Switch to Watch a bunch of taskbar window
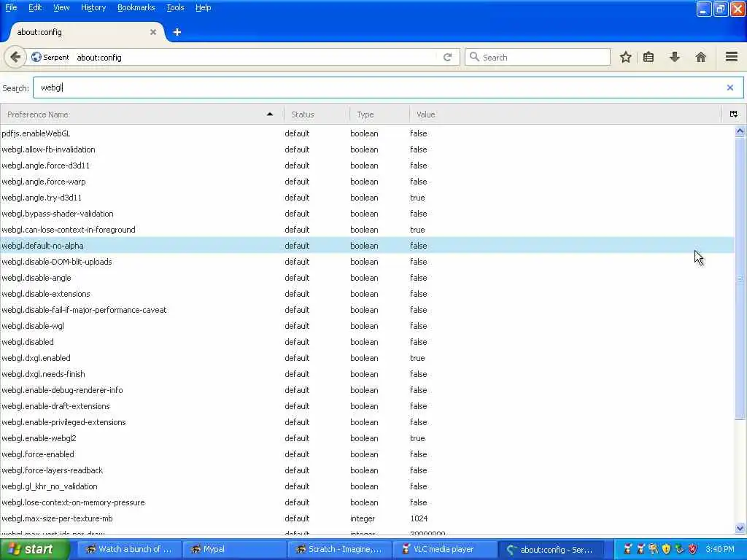 pos(128,550)
